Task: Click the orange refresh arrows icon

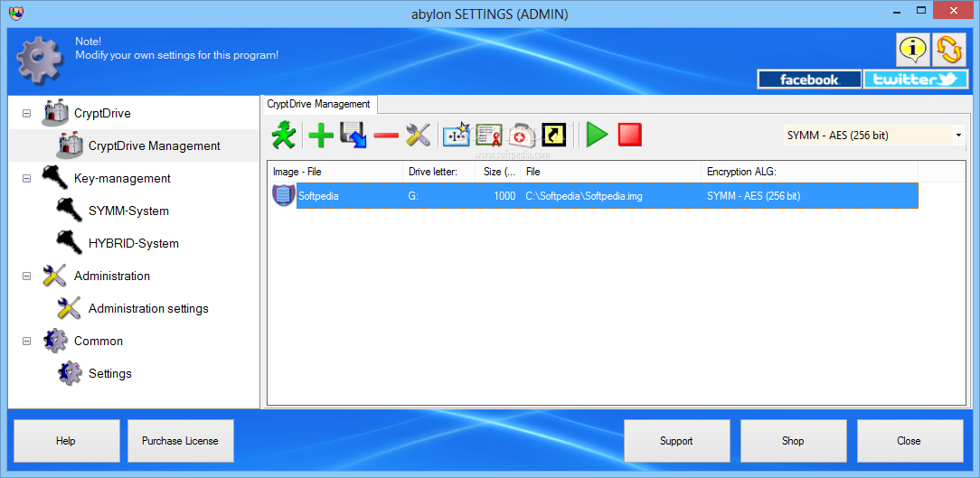Action: click(949, 50)
